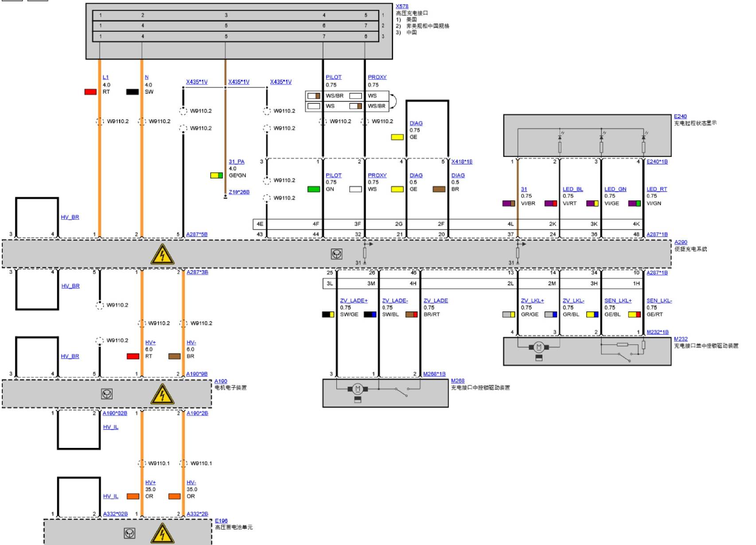Click the W9110.1 label under A190*02B

click(159, 463)
